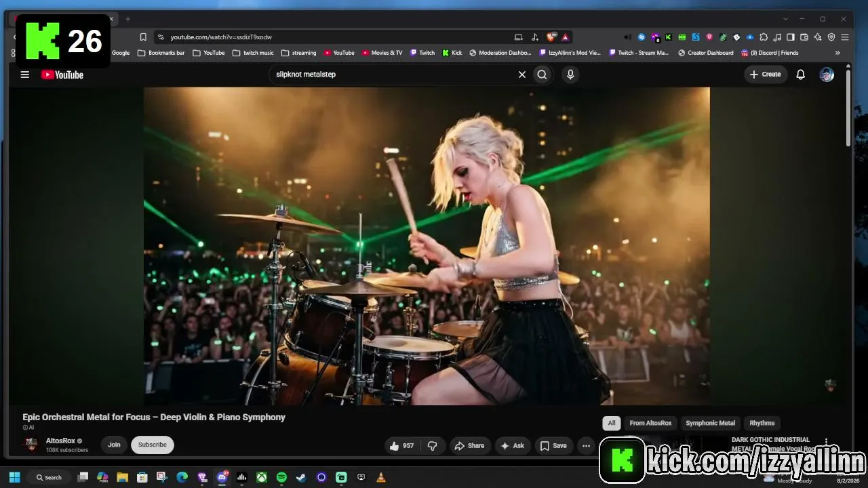Viewport: 868px width, 488px height.
Task: Click the Windows taskbar Search box
Action: coord(49,477)
